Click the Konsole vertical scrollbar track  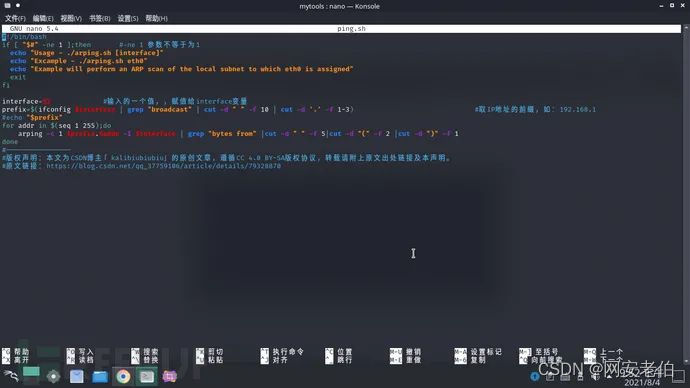[x=685, y=194]
